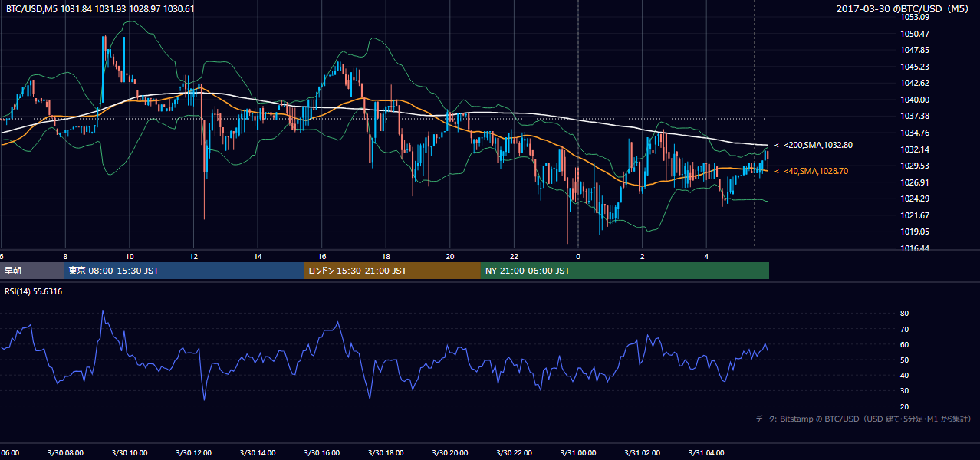Click hour label 16 under the price chart
The height and width of the screenshot is (460, 980).
click(322, 256)
